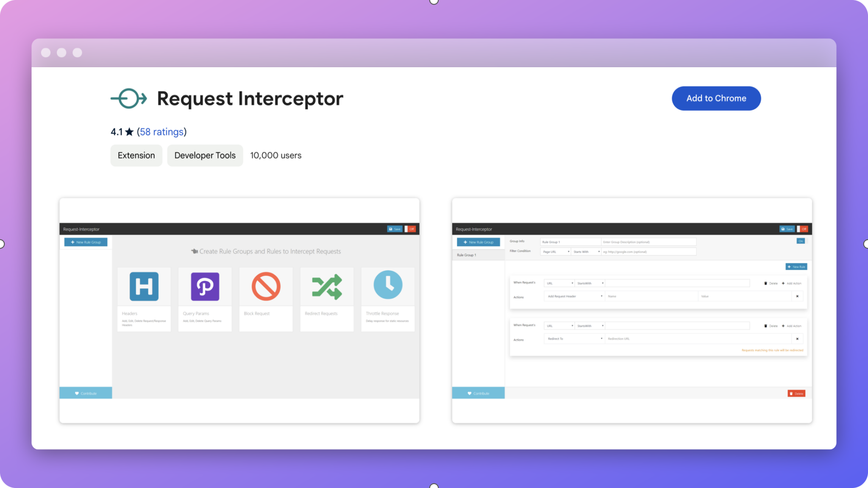Click the green Redirect Requests shuffle icon
The image size is (868, 488).
click(327, 287)
